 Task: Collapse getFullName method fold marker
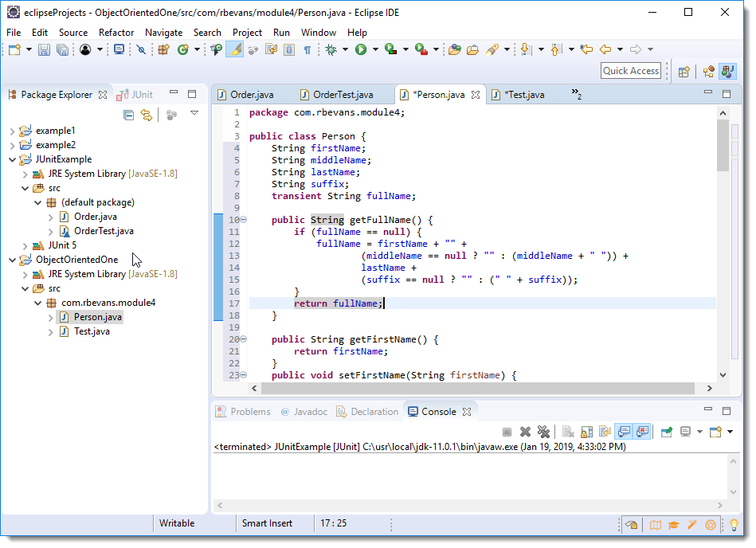[244, 220]
